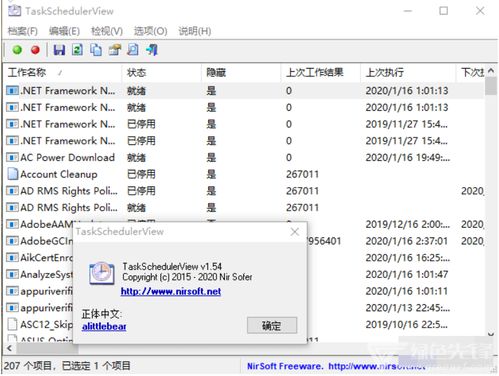Image resolution: width=499 pixels, height=376 pixels.
Task: Select the ASC12_Skip task name
Action: (x=46, y=324)
